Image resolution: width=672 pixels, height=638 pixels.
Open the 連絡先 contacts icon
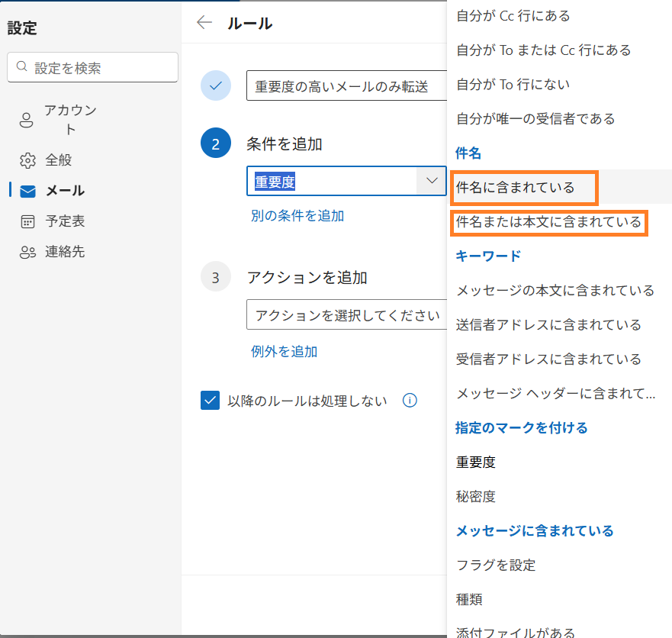coord(27,251)
